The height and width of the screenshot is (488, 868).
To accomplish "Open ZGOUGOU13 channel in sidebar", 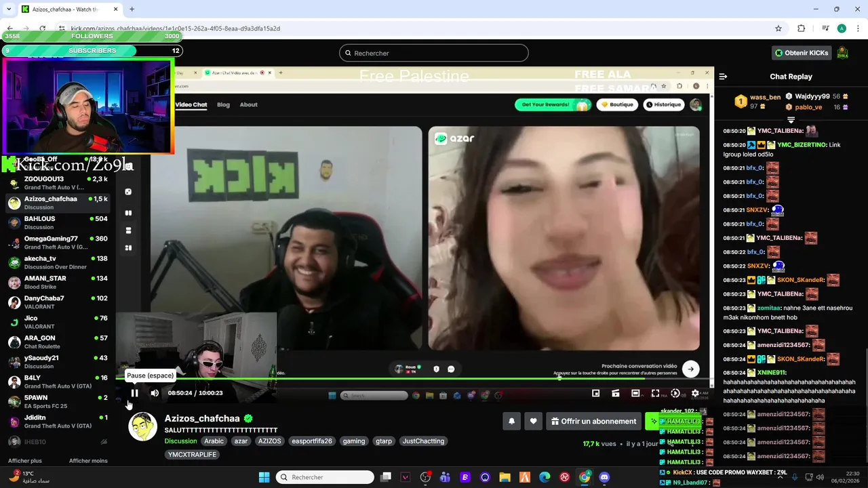I will coord(58,183).
